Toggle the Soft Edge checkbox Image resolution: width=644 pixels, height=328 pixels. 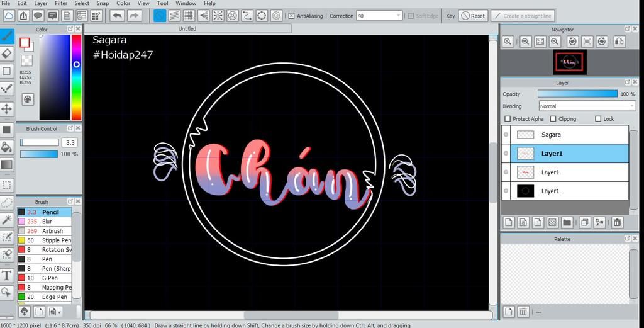coord(411,16)
